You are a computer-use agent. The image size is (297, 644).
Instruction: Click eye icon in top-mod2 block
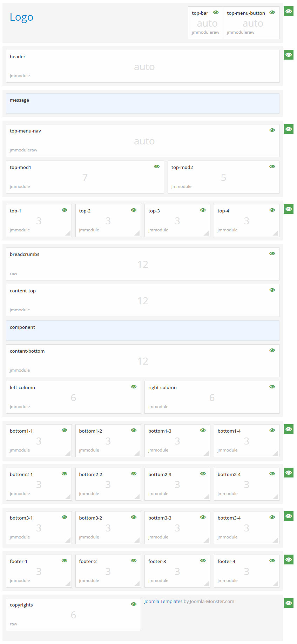point(272,167)
